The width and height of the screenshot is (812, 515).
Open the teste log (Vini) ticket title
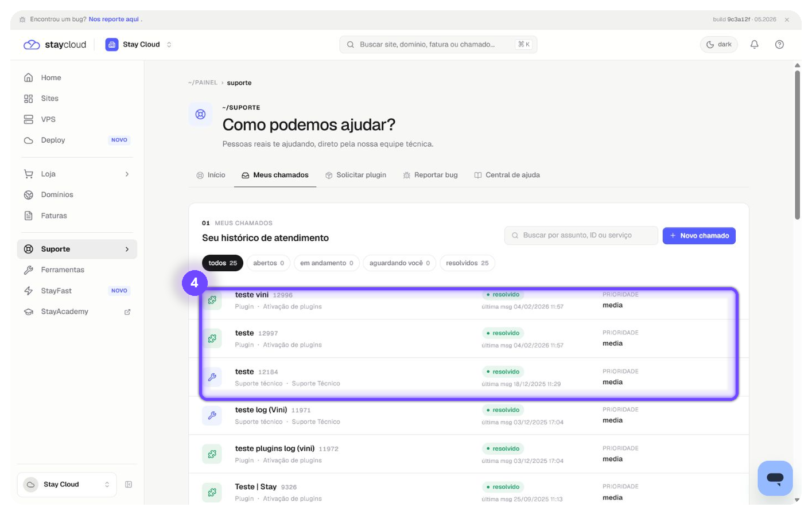tap(261, 410)
